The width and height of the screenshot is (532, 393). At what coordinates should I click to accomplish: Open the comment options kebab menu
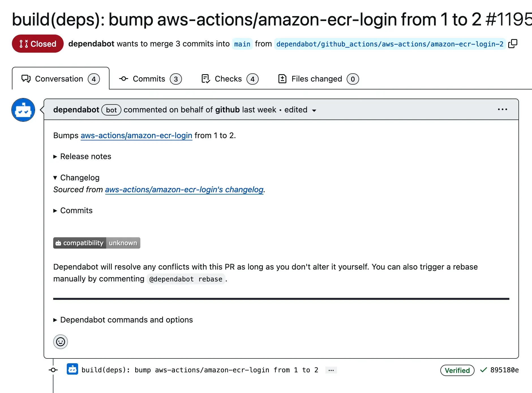(x=502, y=110)
